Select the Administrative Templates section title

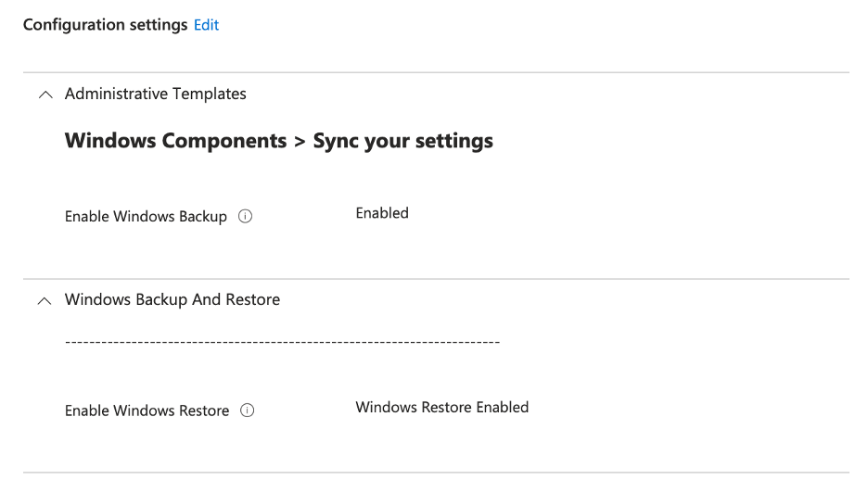click(156, 94)
